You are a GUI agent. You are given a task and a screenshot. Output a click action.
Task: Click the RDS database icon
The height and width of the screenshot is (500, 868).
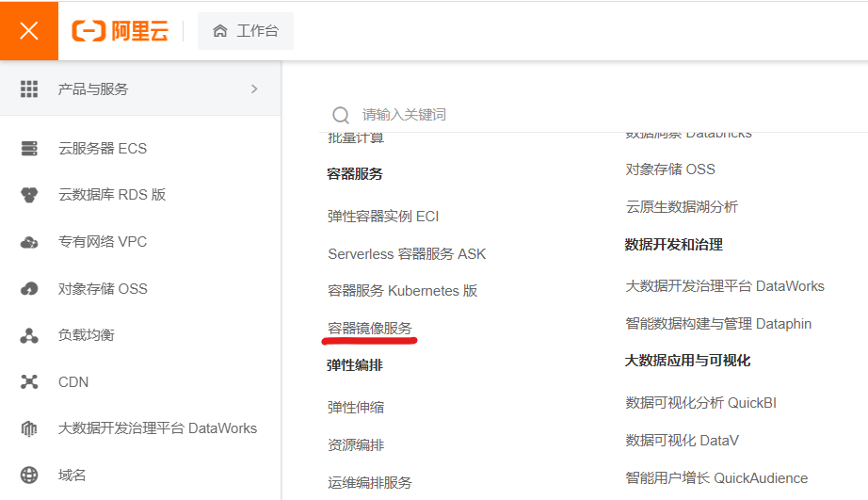tap(29, 195)
